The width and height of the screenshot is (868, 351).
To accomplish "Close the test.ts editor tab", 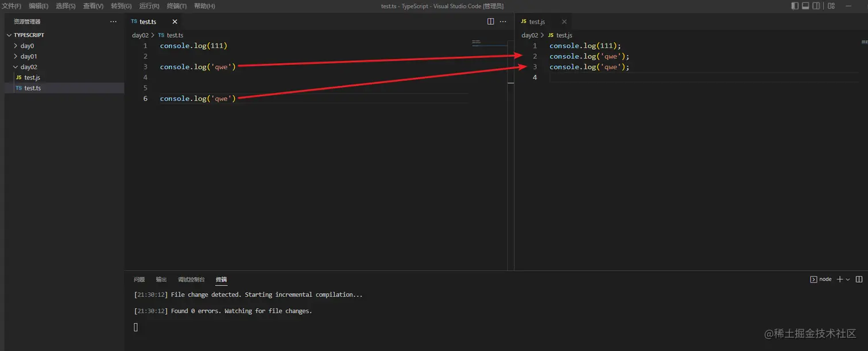I will pyautogui.click(x=175, y=22).
